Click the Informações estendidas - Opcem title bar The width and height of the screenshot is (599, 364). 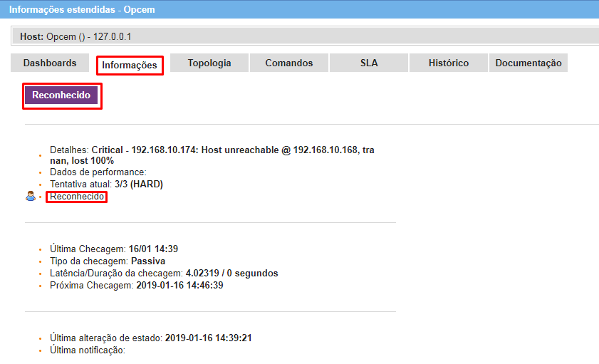[299, 10]
